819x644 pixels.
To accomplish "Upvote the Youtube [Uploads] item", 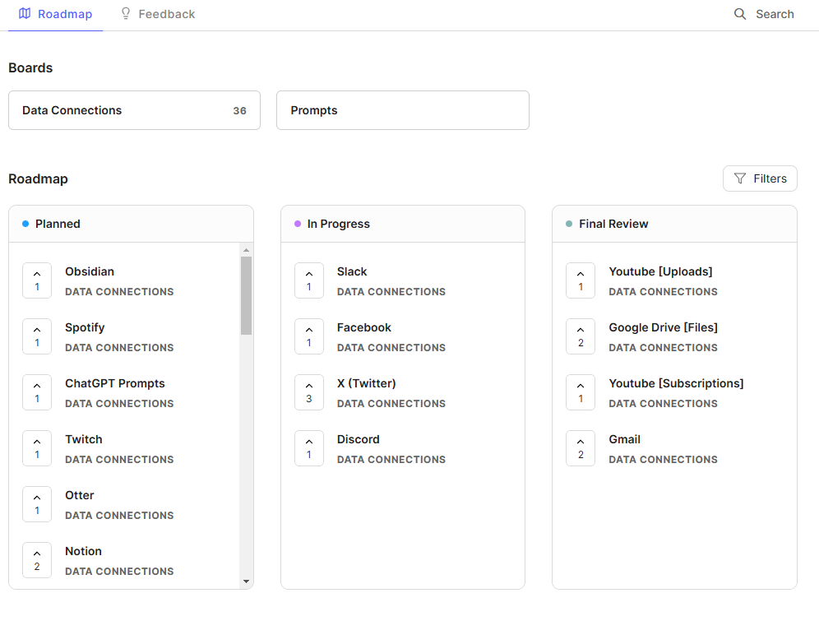I will coord(581,280).
